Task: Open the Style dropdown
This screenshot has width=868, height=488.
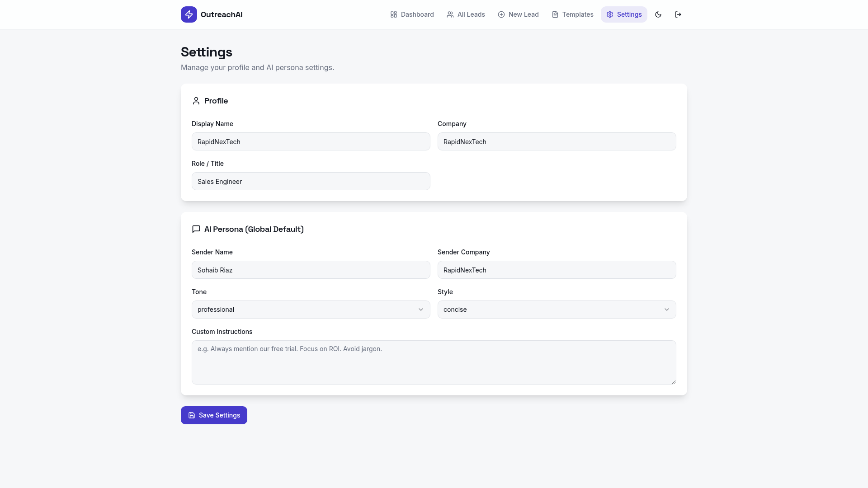Action: point(557,310)
